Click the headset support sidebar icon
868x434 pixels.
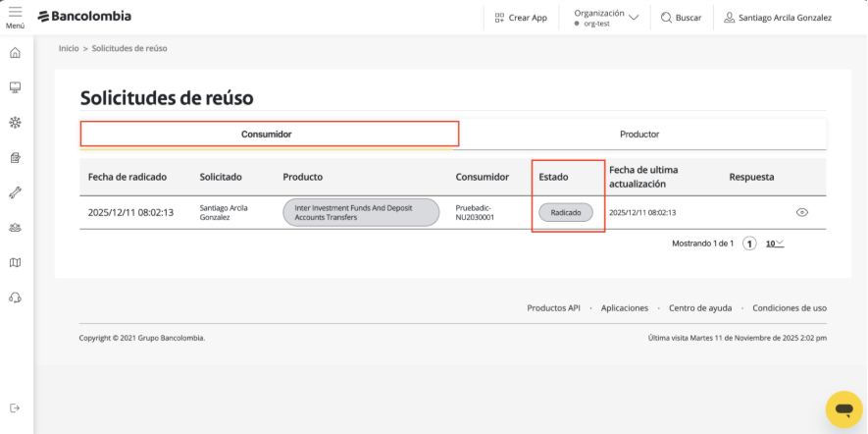15,298
